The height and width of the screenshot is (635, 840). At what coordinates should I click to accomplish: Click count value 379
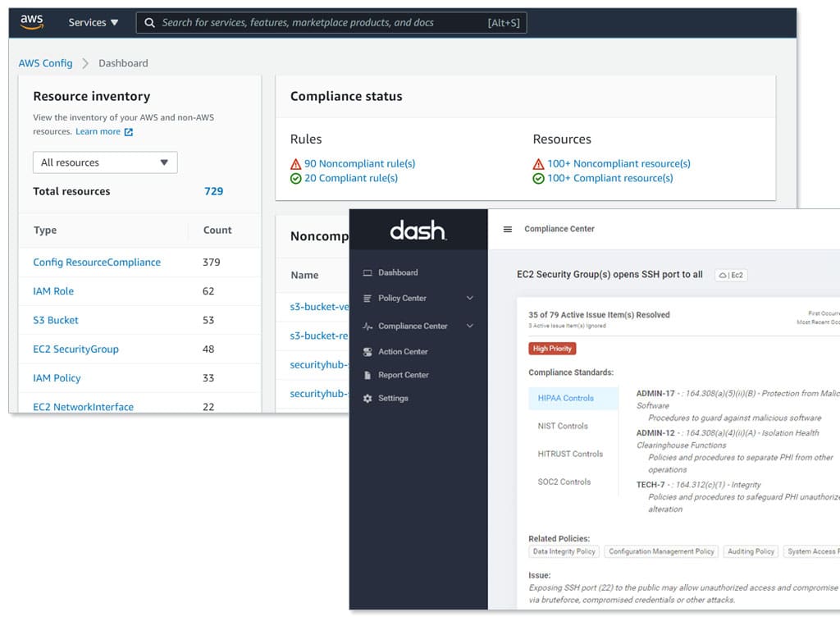pos(212,262)
